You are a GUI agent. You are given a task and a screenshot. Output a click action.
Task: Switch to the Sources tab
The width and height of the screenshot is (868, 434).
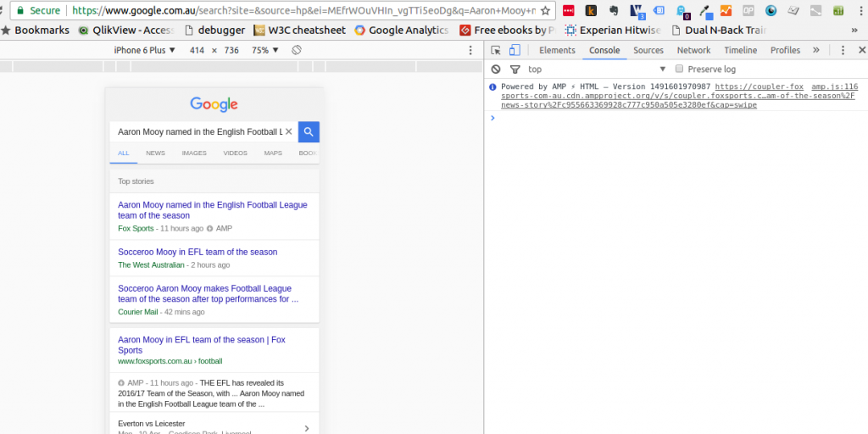point(648,50)
